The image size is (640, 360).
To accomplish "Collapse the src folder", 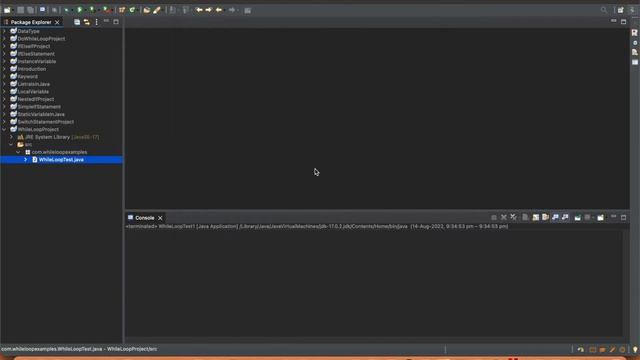I will [11, 144].
